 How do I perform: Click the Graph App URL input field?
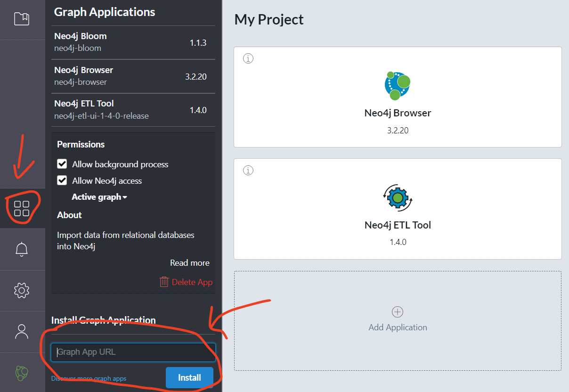coord(133,352)
